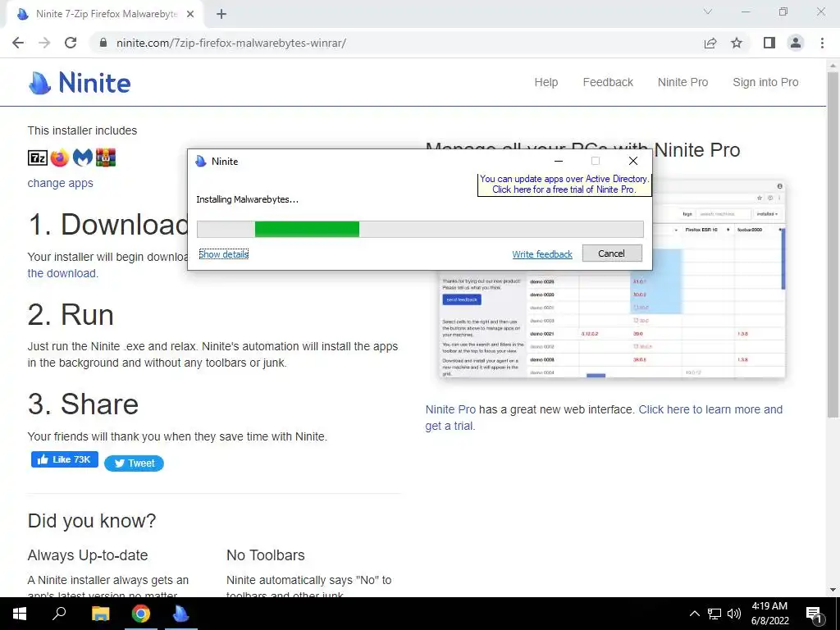
Task: Click the '2. Run' heading
Action: click(71, 314)
